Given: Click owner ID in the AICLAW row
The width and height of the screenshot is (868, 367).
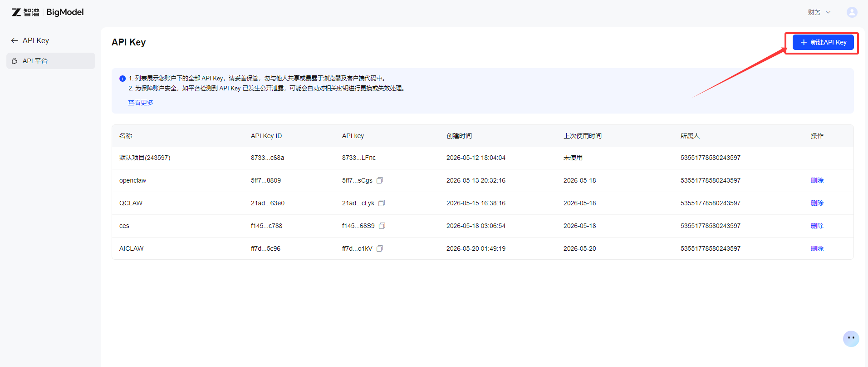Looking at the screenshot, I should pyautogui.click(x=711, y=248).
